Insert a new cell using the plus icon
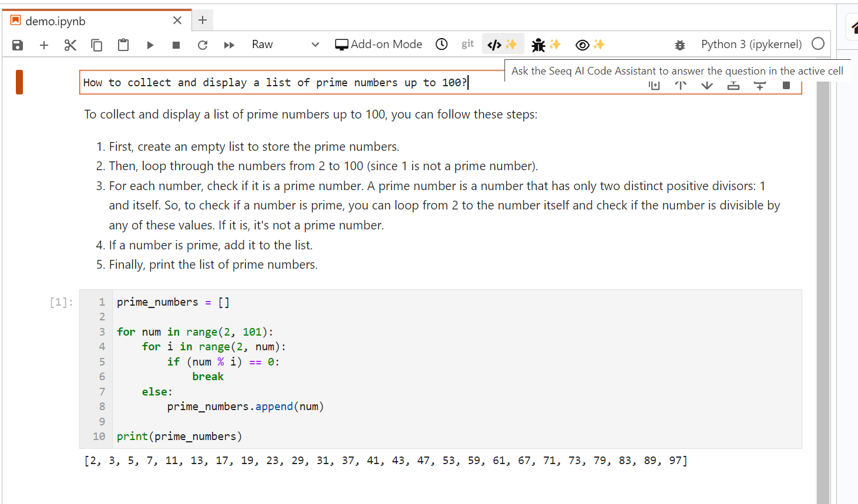 pos(44,45)
